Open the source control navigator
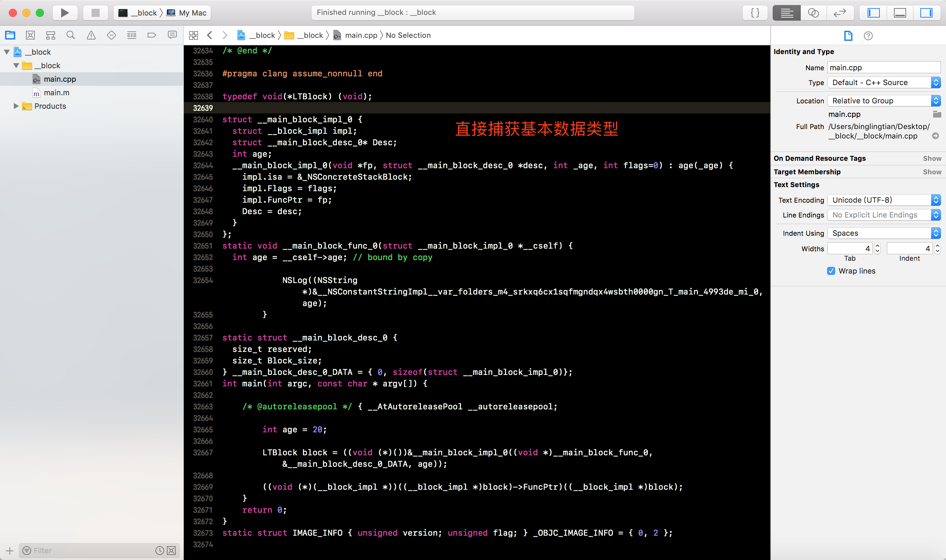This screenshot has width=946, height=560. [x=30, y=35]
